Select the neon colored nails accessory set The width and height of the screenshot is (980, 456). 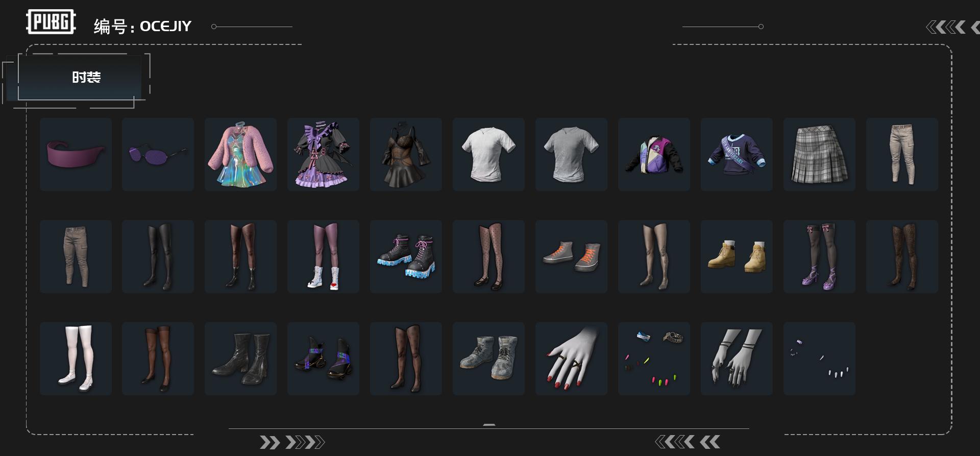point(654,358)
